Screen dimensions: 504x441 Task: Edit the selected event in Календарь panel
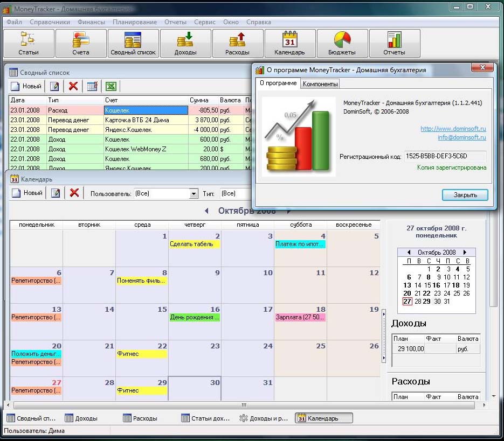click(56, 193)
